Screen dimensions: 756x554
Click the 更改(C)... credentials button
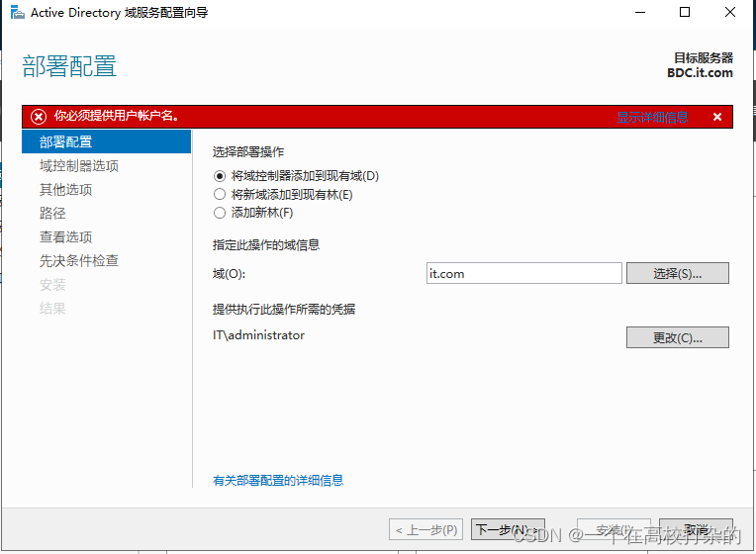678,337
